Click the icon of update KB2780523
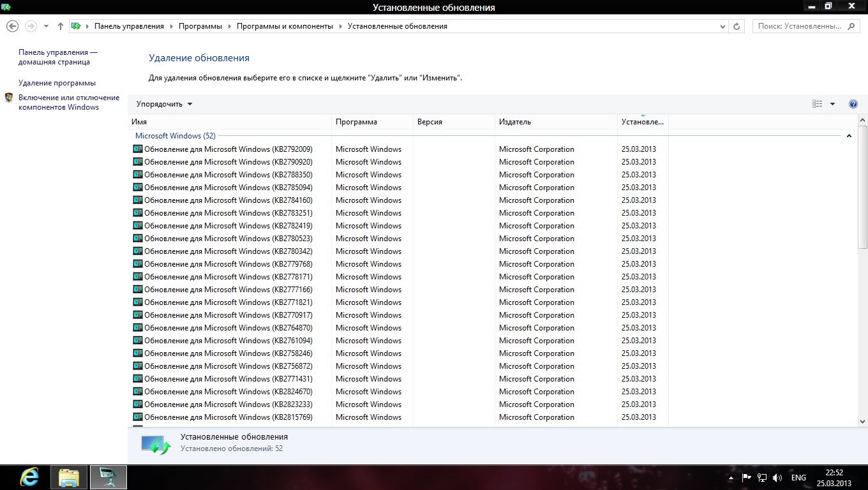Image resolution: width=868 pixels, height=490 pixels. (137, 238)
